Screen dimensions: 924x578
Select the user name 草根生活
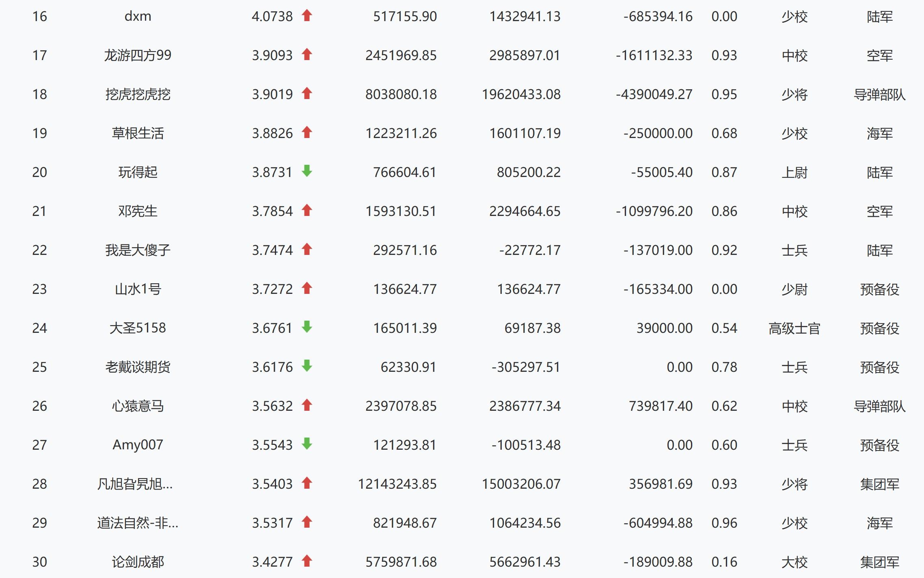138,133
